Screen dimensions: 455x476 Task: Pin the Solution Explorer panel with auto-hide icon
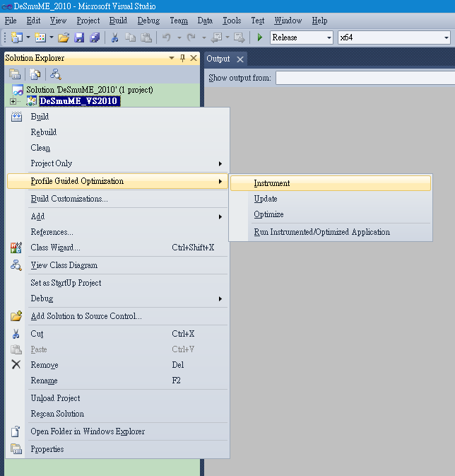tap(182, 58)
